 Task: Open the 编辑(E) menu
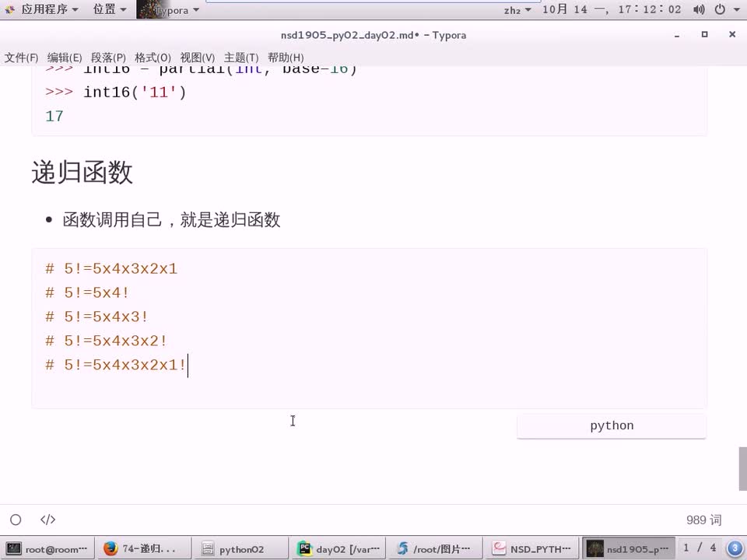[65, 58]
